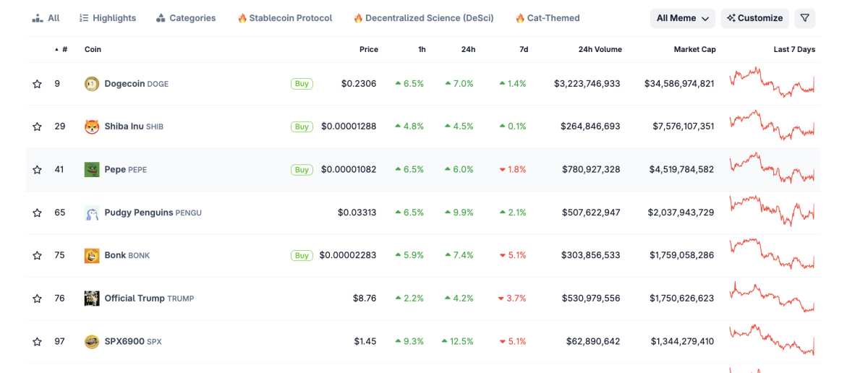Toggle the watchlist star for SPX6900

point(37,341)
